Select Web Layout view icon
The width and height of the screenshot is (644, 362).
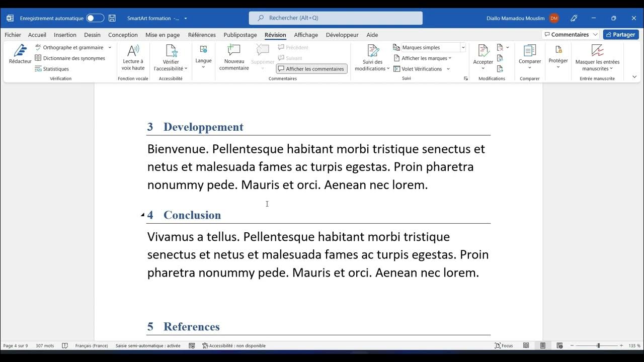[x=559, y=346]
